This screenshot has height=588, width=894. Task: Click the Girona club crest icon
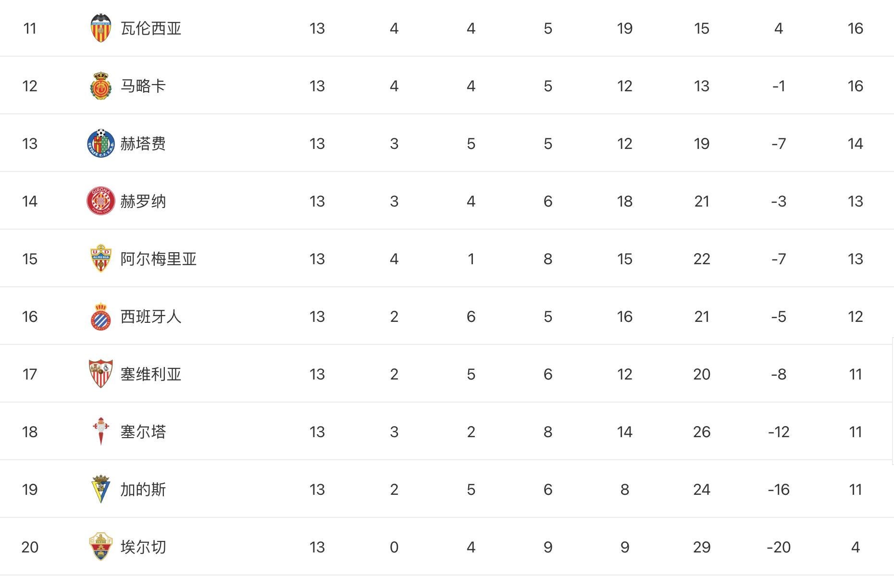click(101, 201)
